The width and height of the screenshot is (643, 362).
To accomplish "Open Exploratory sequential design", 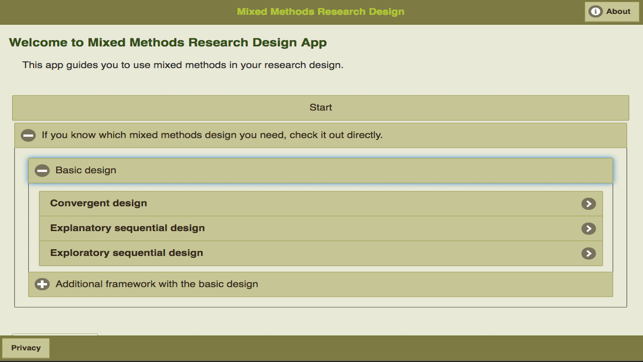I will click(x=321, y=253).
